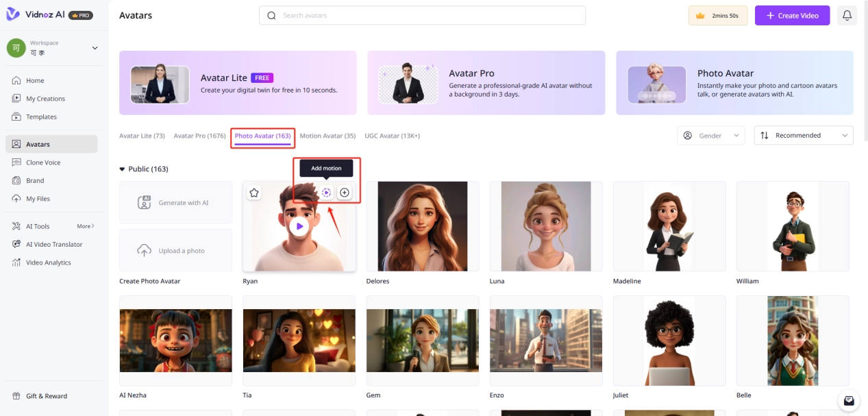The height and width of the screenshot is (416, 868).
Task: Expand the Workspace account switcher
Action: coord(95,48)
